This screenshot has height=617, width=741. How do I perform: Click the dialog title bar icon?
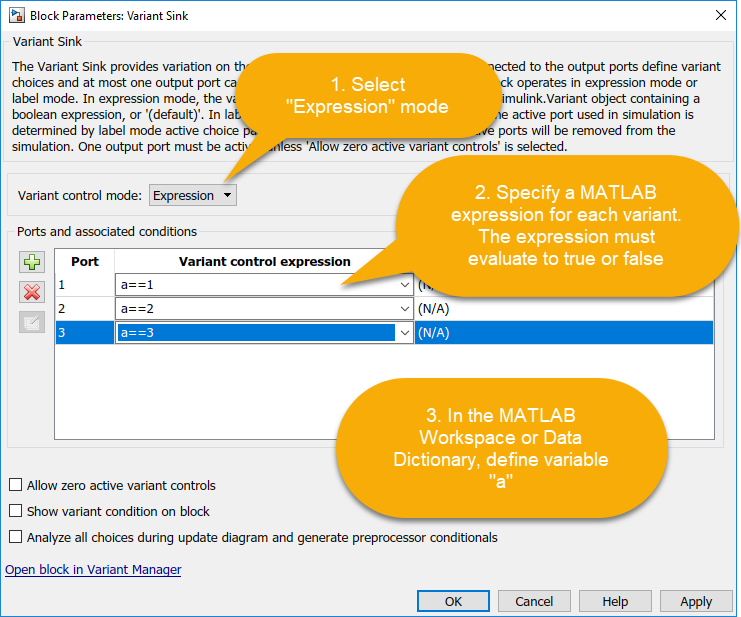15,15
